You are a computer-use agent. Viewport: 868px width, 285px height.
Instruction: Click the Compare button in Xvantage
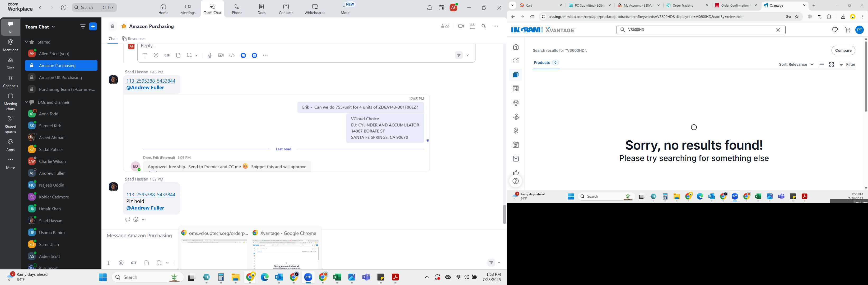[843, 50]
